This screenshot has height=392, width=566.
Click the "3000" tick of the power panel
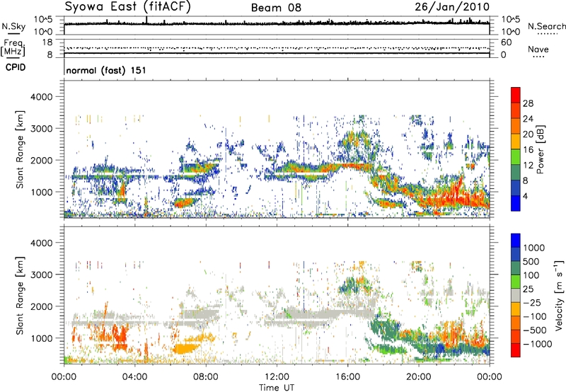41,129
